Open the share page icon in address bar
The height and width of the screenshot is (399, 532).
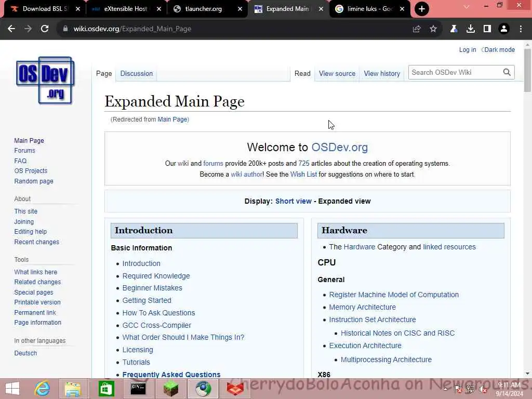point(417,29)
